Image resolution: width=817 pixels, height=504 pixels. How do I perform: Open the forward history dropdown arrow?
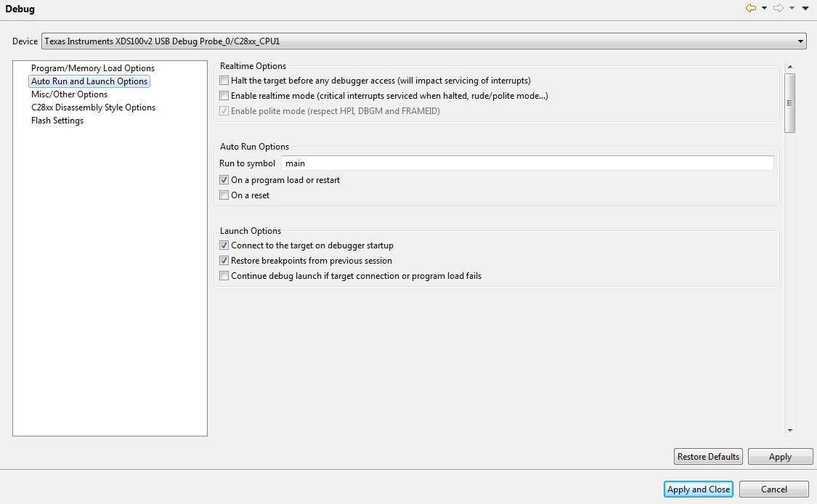[x=792, y=8]
